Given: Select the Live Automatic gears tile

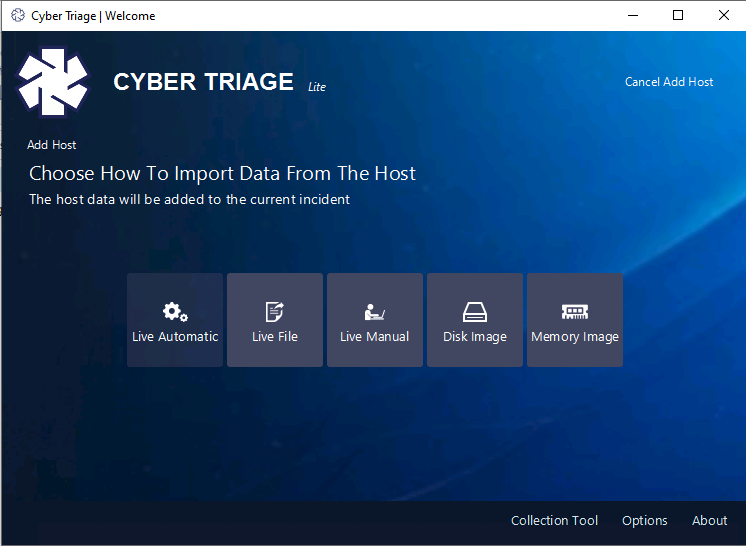Looking at the screenshot, I should (x=175, y=320).
